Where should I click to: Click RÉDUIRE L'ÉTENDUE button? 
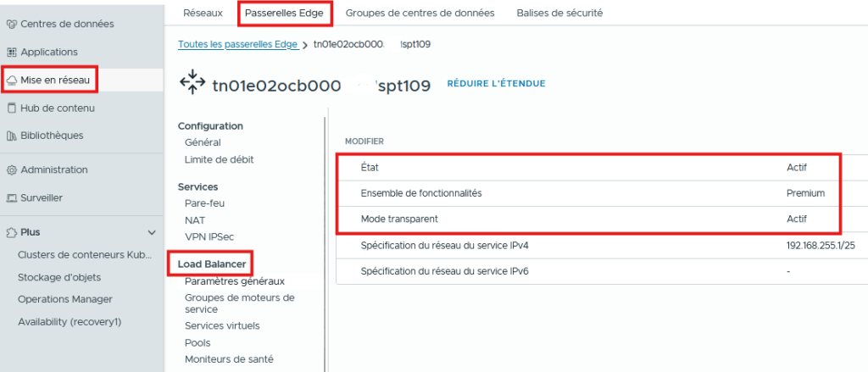[496, 84]
